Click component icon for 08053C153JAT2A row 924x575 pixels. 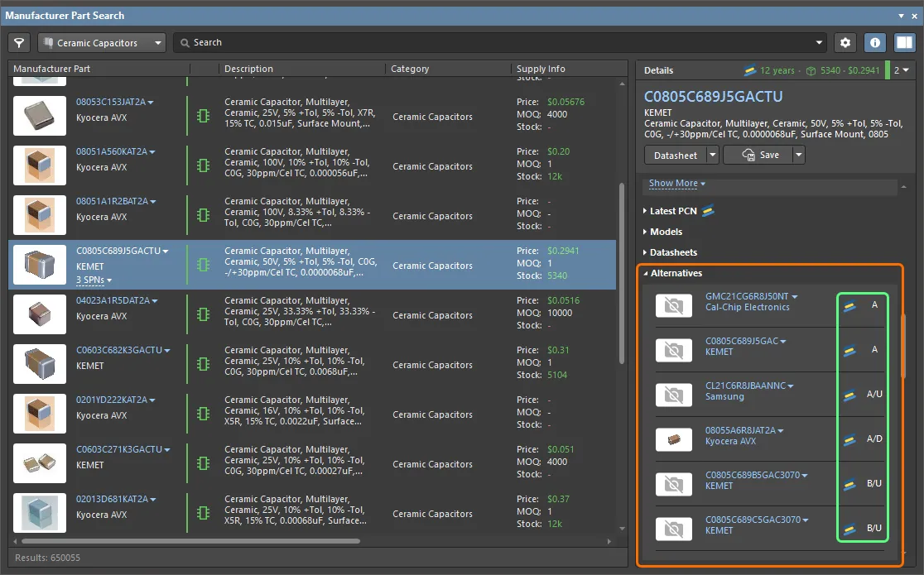[x=203, y=117]
